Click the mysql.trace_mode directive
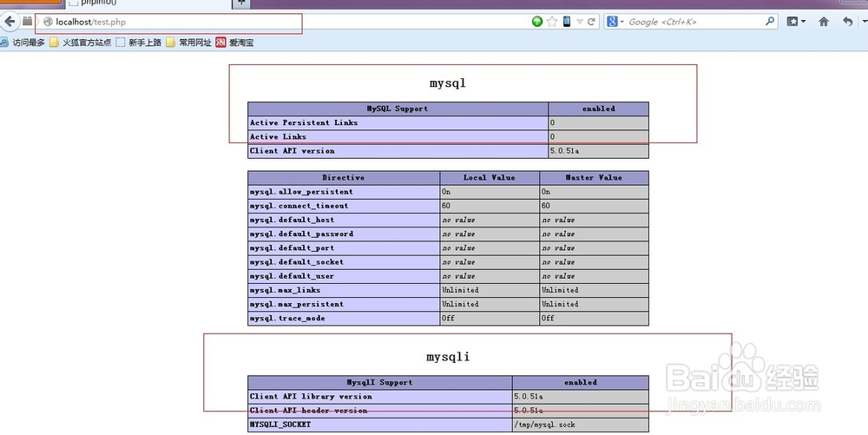 click(287, 319)
